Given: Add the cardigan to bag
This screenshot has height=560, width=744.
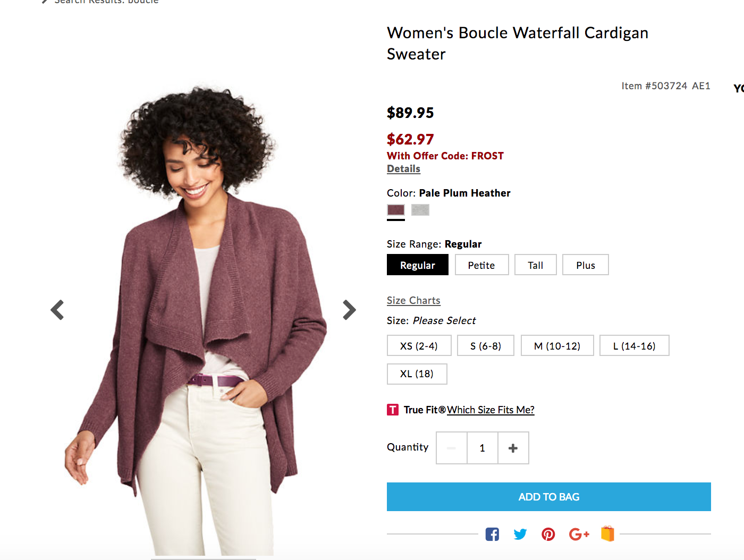Looking at the screenshot, I should 548,497.
